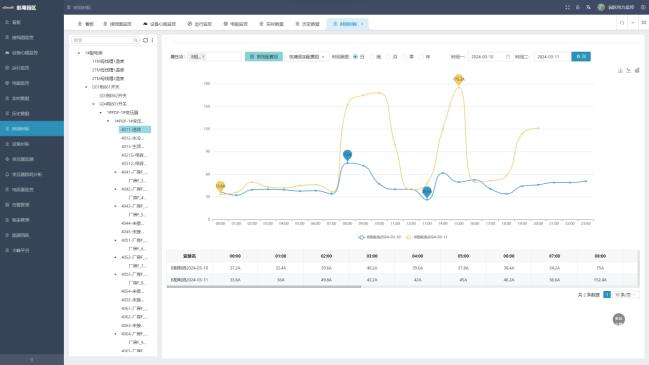Open the calendar icon in the 2024-03-10 date field
Screen dimensions: 649x365
point(508,57)
